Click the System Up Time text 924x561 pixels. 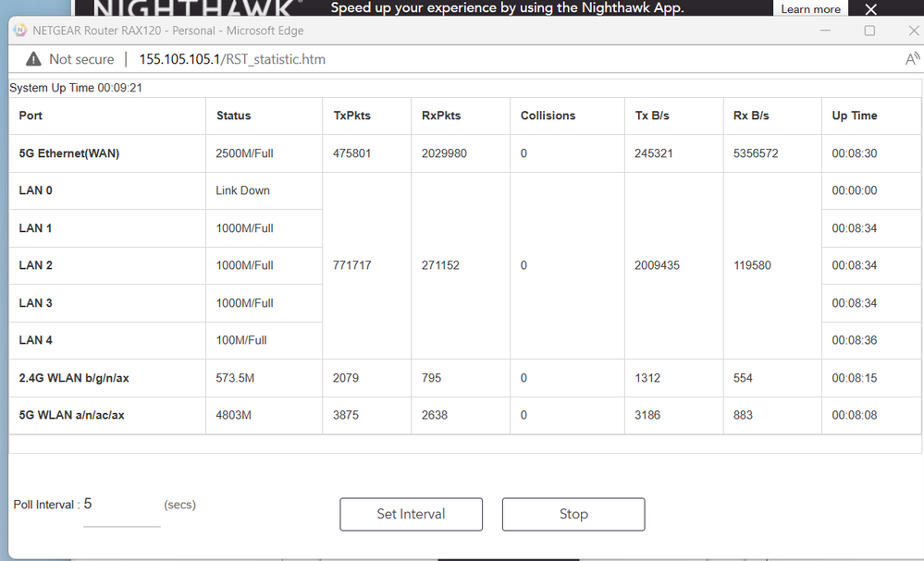pos(76,88)
